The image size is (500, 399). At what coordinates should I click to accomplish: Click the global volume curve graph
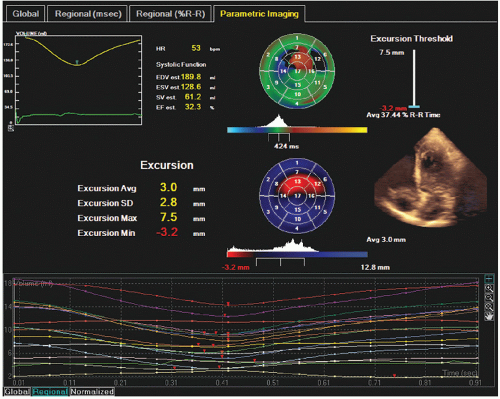click(78, 80)
